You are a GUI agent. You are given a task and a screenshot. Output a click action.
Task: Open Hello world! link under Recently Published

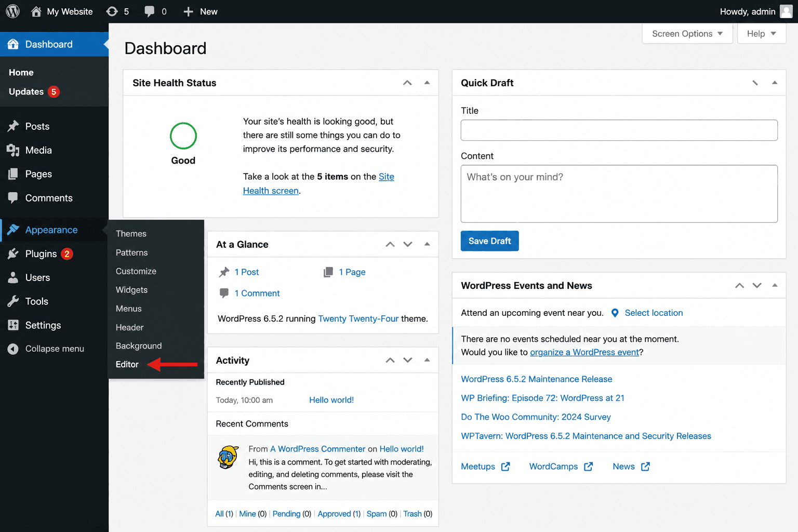(x=331, y=400)
